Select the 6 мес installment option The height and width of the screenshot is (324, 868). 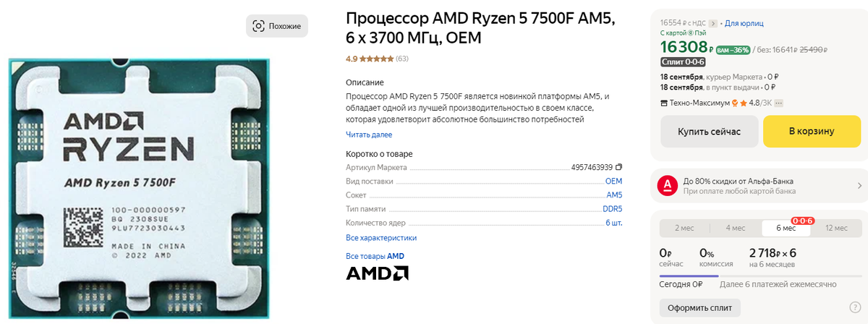click(786, 228)
